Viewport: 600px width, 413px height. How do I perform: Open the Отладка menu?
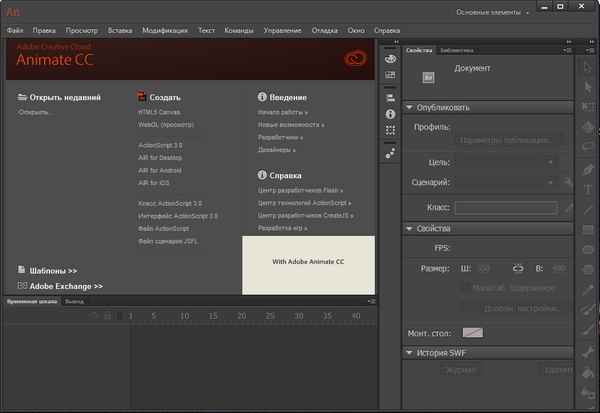pos(324,30)
